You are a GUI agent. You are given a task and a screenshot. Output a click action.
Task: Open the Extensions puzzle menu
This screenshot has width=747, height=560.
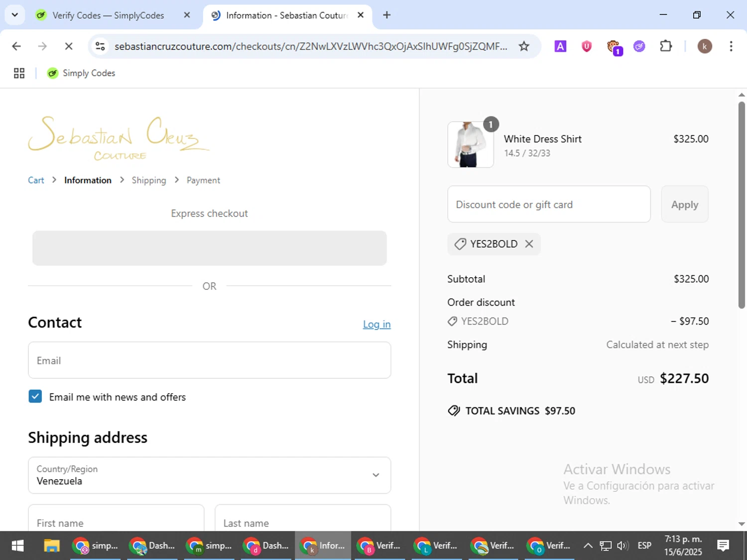coord(666,46)
